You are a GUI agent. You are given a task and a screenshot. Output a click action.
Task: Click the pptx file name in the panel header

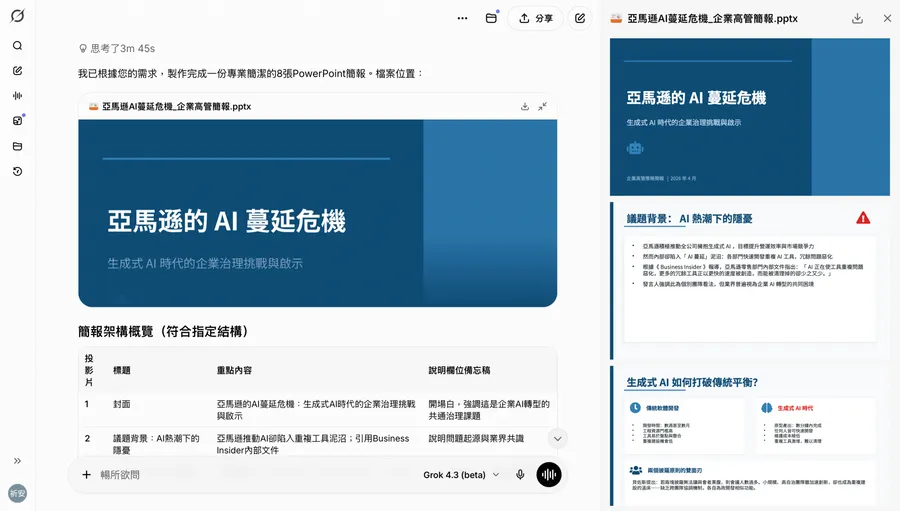tap(712, 18)
